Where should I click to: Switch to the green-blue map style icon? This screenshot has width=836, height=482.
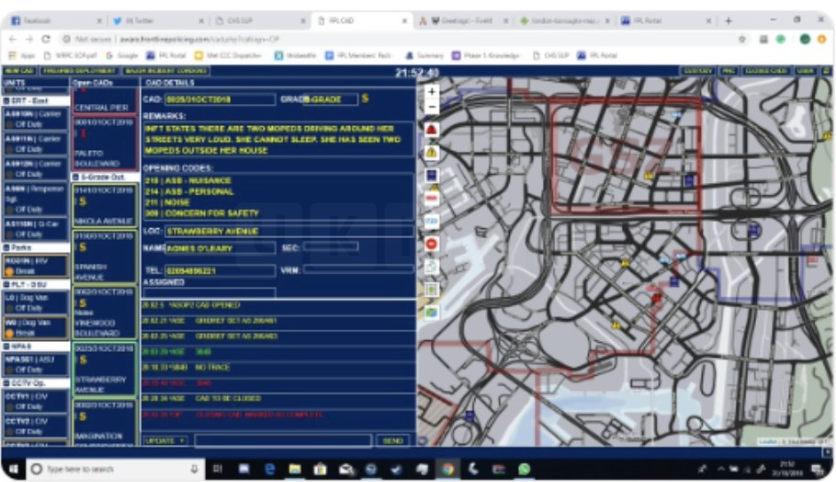(431, 312)
